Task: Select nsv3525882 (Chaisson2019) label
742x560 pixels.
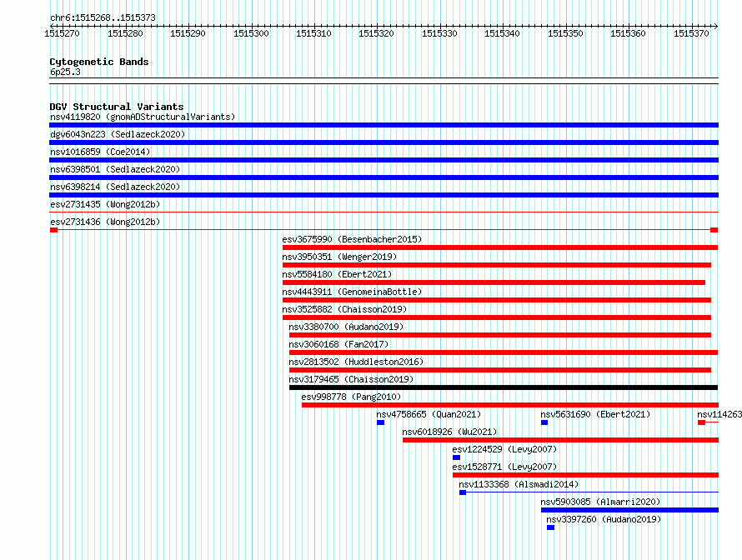Action: coord(344,309)
